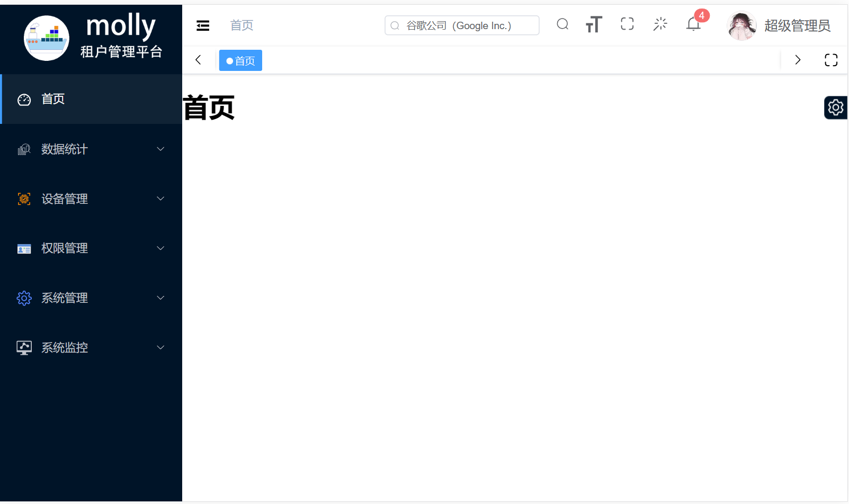Toggle content area fullscreen in tab bar
Viewport: 849px width, 504px height.
click(x=831, y=60)
